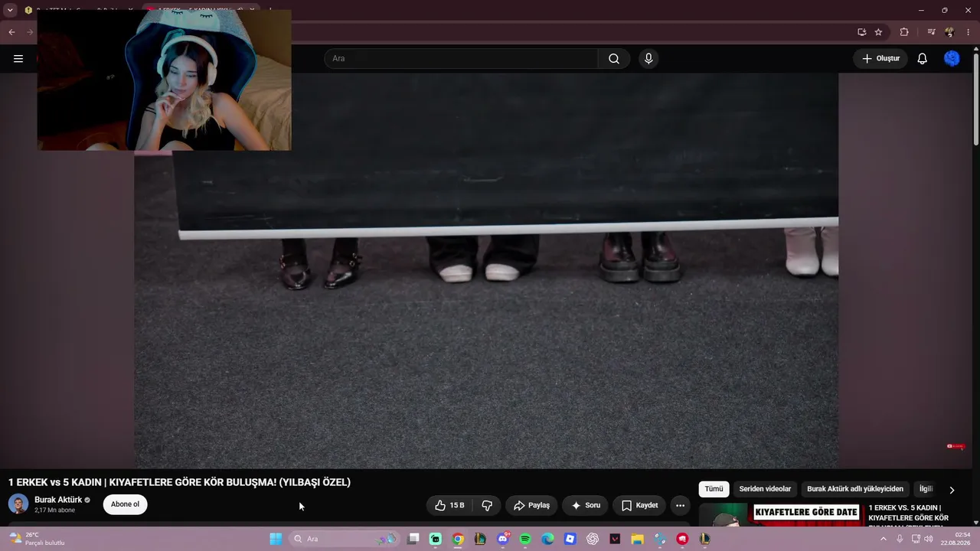Install app via address bar icon
This screenshot has height=551, width=980.
(x=861, y=32)
